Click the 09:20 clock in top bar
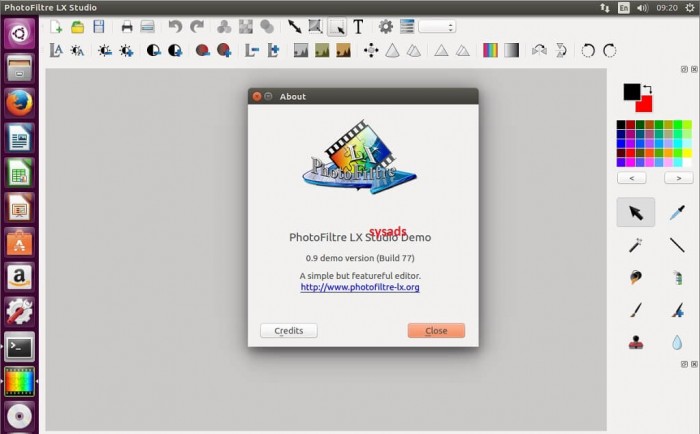This screenshot has width=700, height=434. coord(667,8)
